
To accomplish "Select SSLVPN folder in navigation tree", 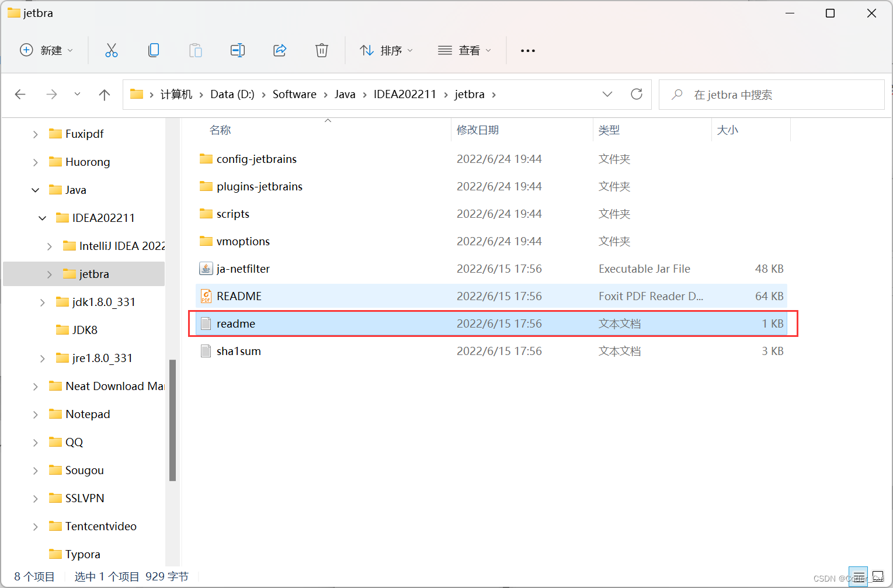I will [84, 498].
